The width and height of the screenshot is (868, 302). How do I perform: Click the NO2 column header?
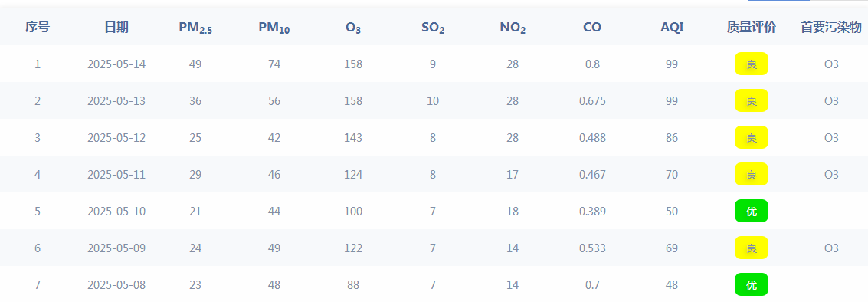click(513, 28)
